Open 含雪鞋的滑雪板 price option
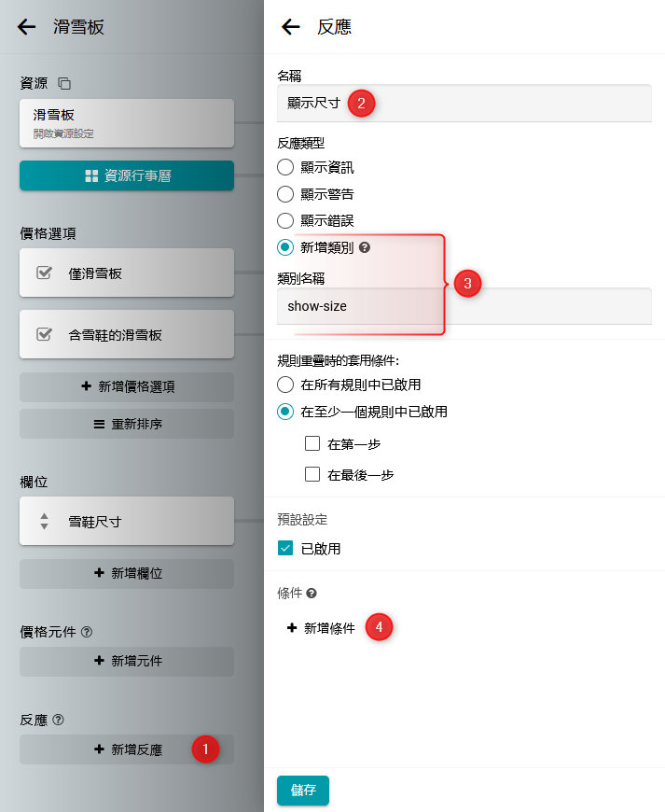665x812 pixels. tap(126, 334)
